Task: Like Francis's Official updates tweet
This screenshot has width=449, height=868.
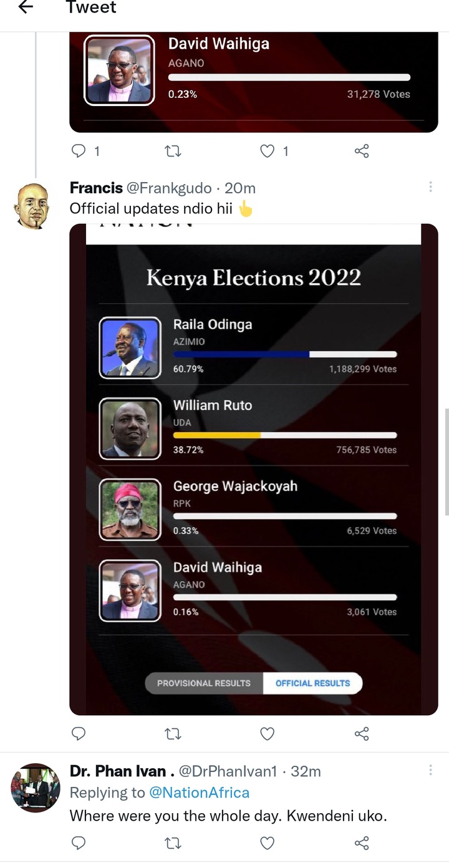Action: pos(267,734)
